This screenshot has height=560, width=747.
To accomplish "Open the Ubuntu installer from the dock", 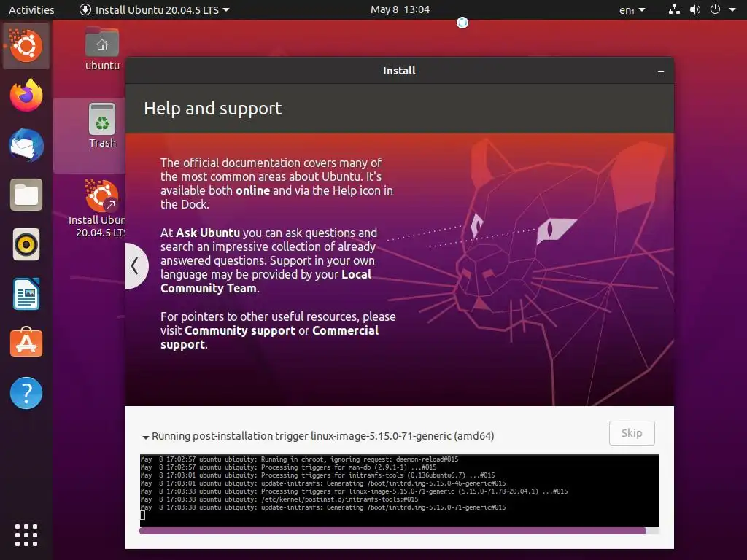I will 26,46.
